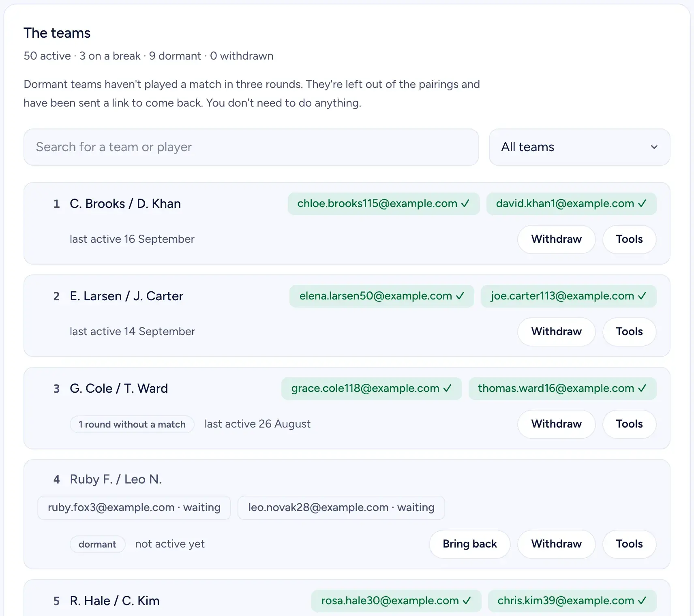
Task: Focus the team or player search field
Action: [251, 147]
